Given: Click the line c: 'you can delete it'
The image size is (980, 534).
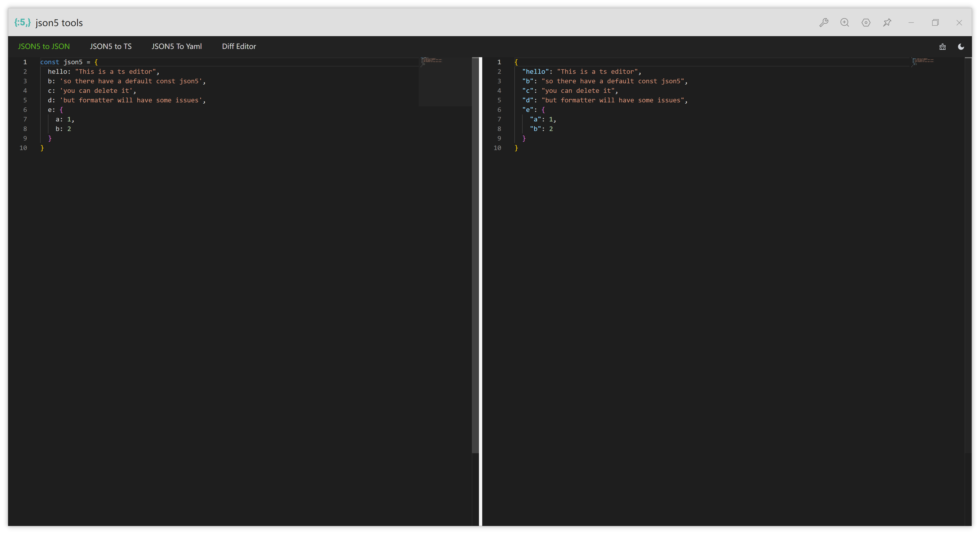Looking at the screenshot, I should pyautogui.click(x=92, y=91).
